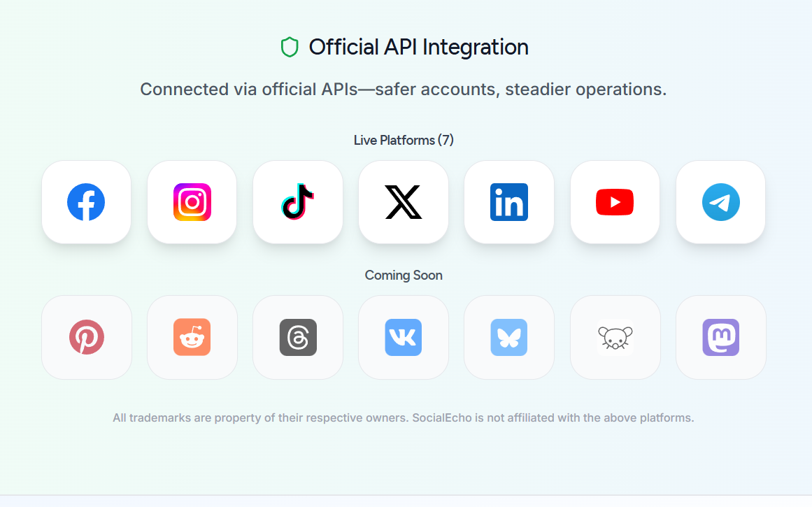This screenshot has width=812, height=507.
Task: Select the LinkedIn platform icon
Action: point(509,202)
